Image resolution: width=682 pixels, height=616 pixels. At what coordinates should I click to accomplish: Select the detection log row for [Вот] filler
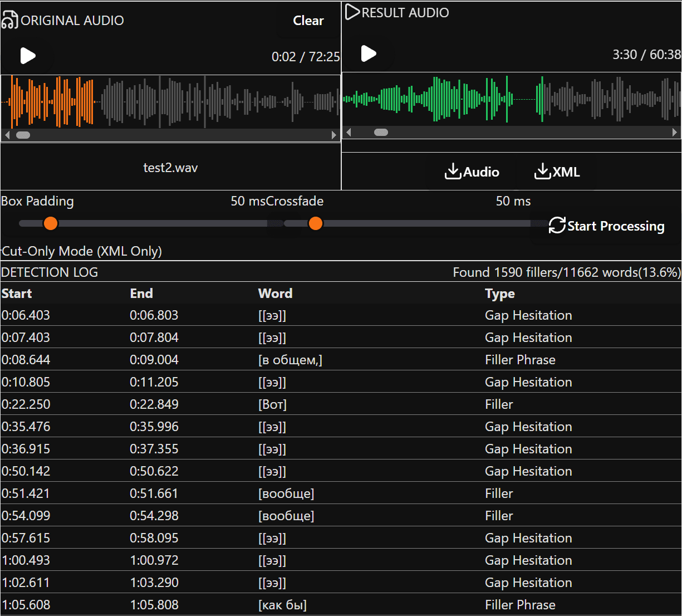point(273,404)
